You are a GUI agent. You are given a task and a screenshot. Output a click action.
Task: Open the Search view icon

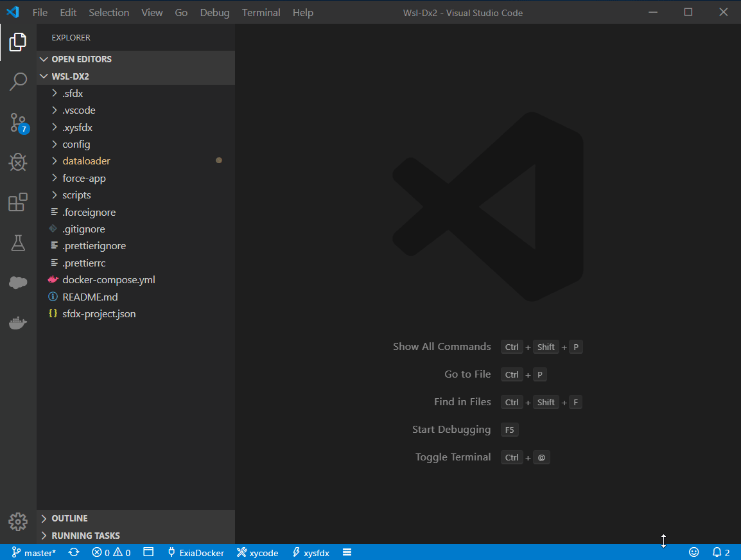(x=18, y=82)
